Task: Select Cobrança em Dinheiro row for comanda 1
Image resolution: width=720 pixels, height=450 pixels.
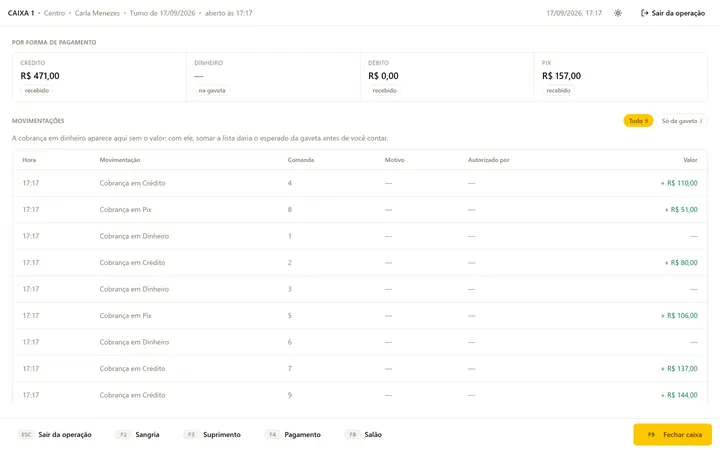Action: [x=360, y=236]
